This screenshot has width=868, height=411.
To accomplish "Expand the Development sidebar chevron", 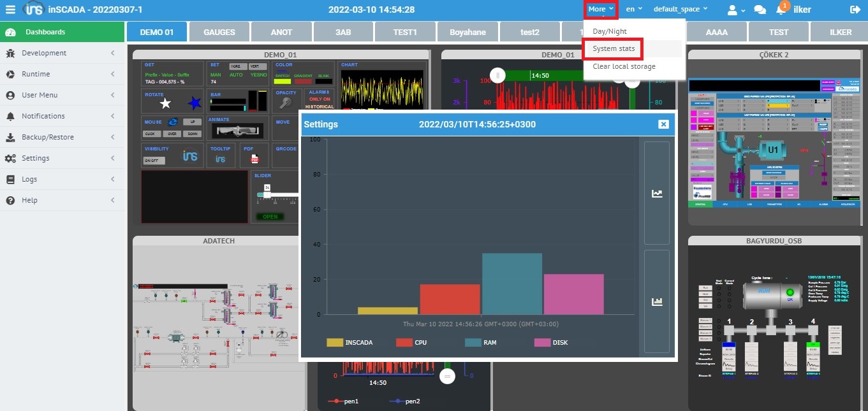I will 113,53.
